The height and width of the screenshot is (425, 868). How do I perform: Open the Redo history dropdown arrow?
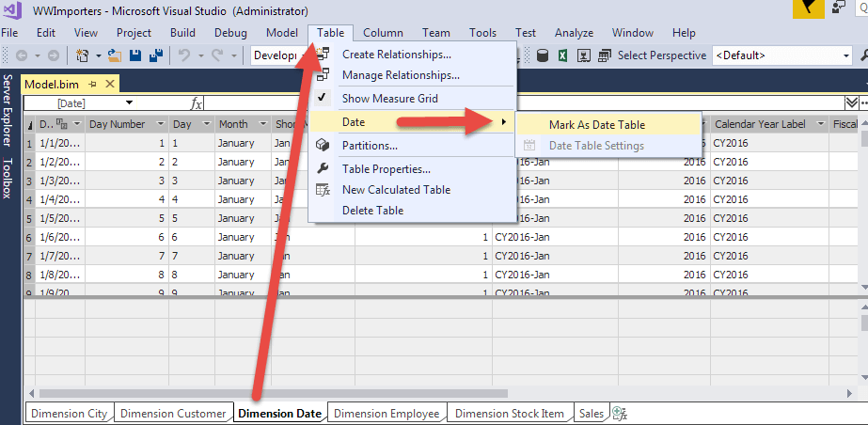pyautogui.click(x=233, y=55)
